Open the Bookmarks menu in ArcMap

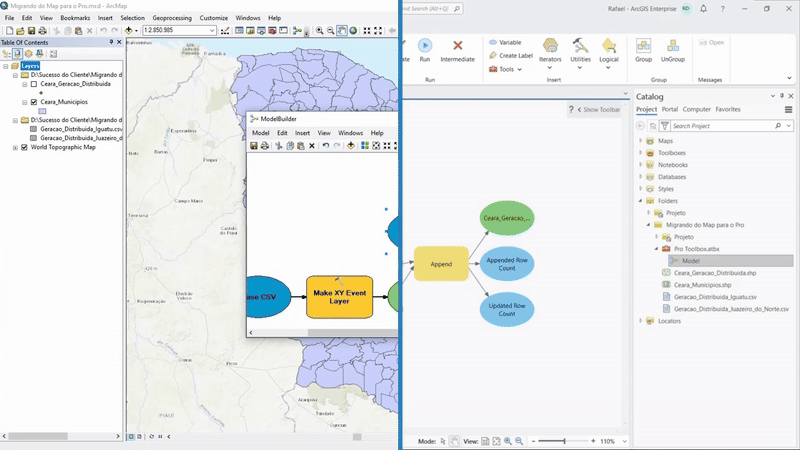75,18
